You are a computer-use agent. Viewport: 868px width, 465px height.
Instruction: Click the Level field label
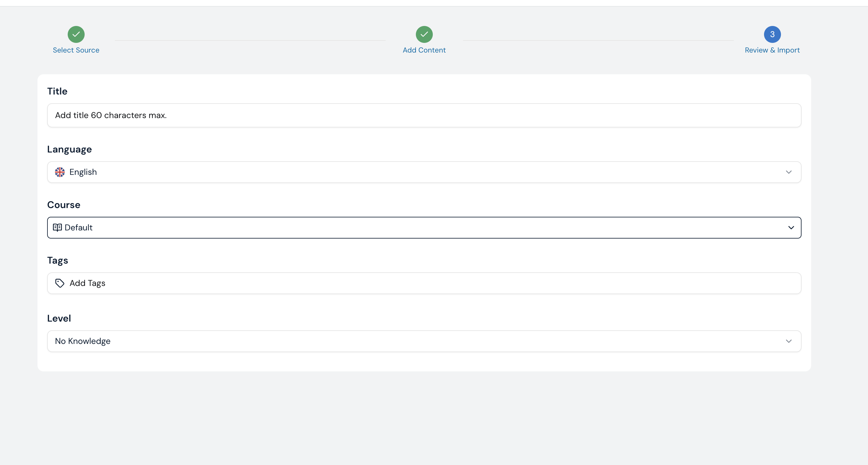pos(59,318)
